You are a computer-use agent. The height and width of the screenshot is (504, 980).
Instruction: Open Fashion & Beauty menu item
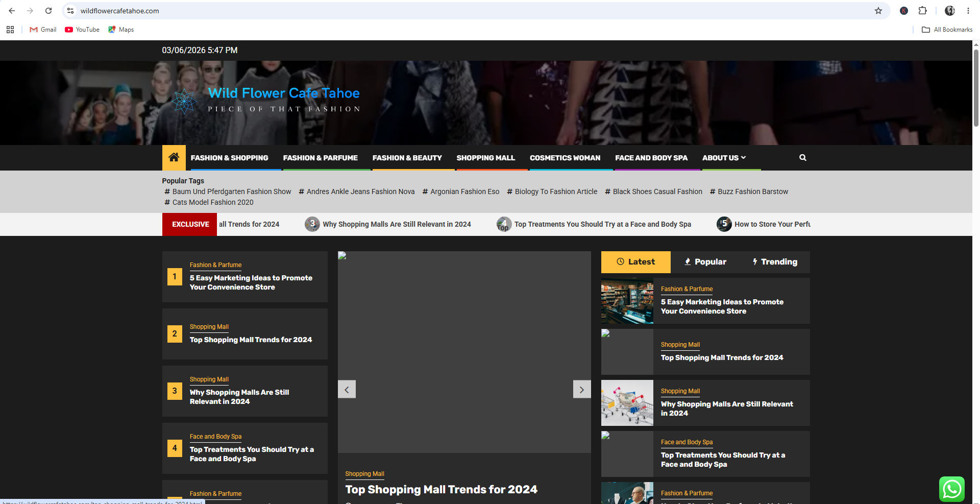click(407, 158)
